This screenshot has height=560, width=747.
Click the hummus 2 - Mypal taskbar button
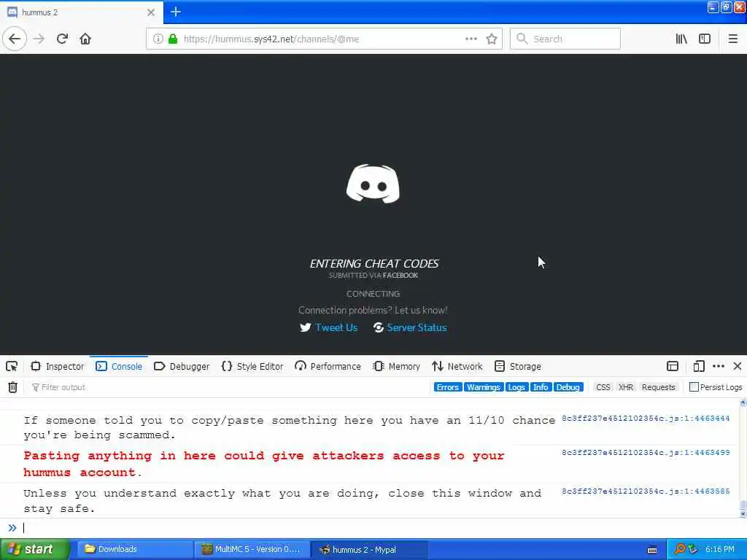[368, 549]
